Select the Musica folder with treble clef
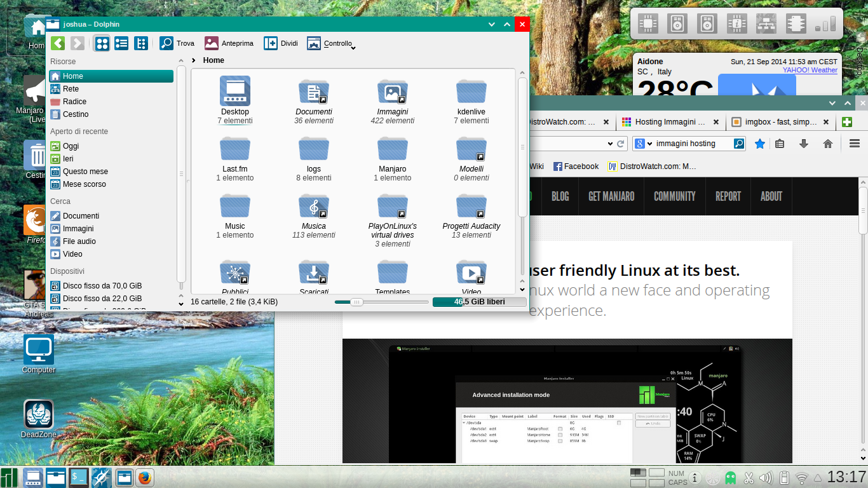The height and width of the screenshot is (488, 868). coord(314,207)
